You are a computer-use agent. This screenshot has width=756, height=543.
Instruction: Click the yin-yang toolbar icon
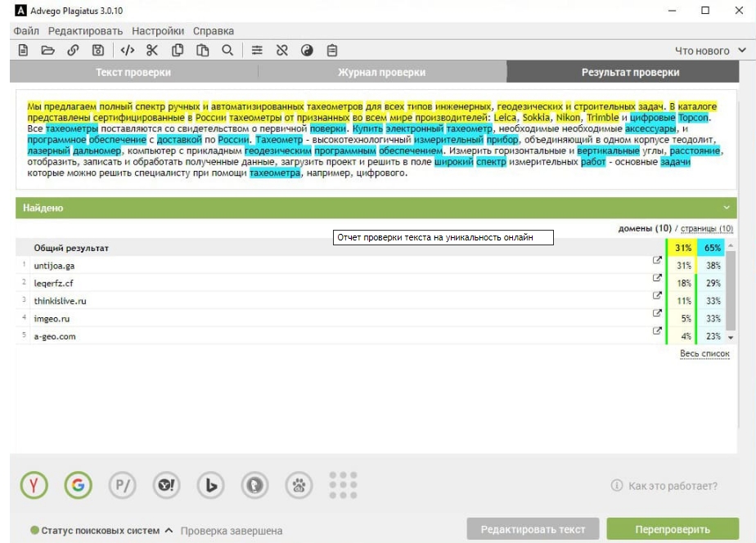coord(307,50)
